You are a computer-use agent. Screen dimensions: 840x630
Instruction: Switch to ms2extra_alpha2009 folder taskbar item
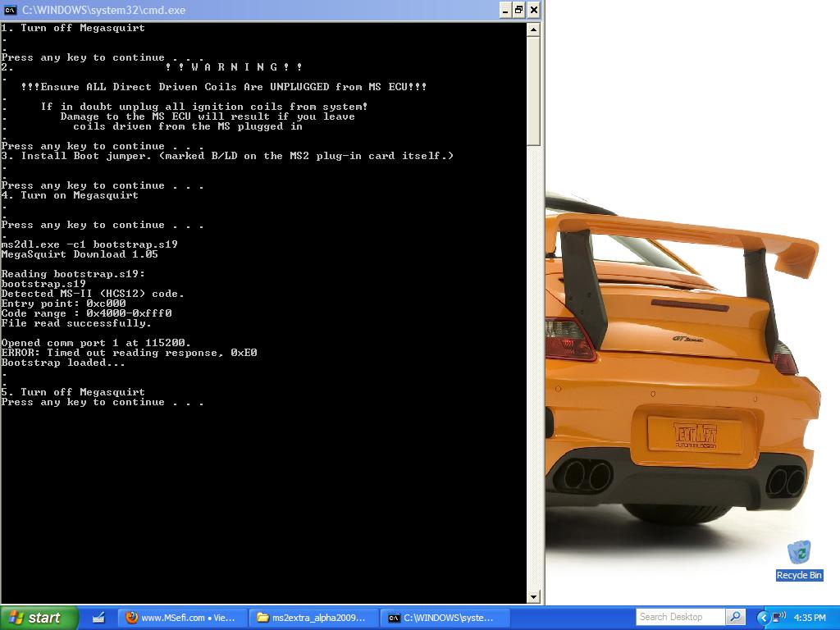(313, 618)
